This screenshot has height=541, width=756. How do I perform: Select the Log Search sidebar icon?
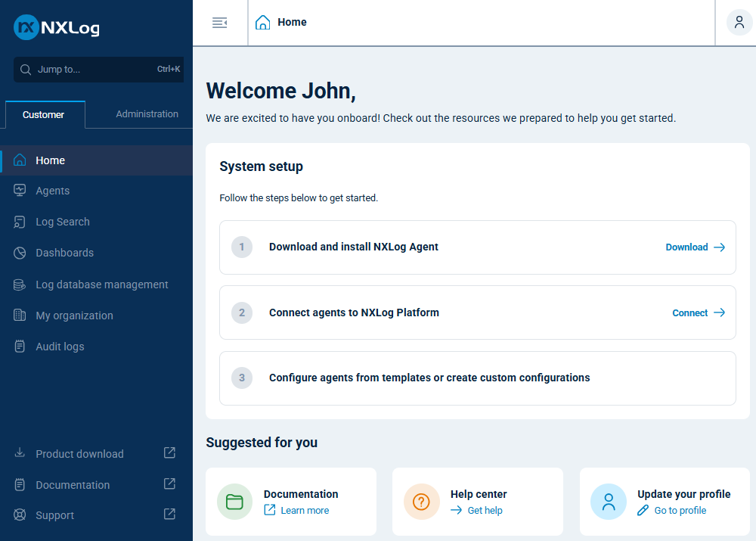[x=20, y=222]
